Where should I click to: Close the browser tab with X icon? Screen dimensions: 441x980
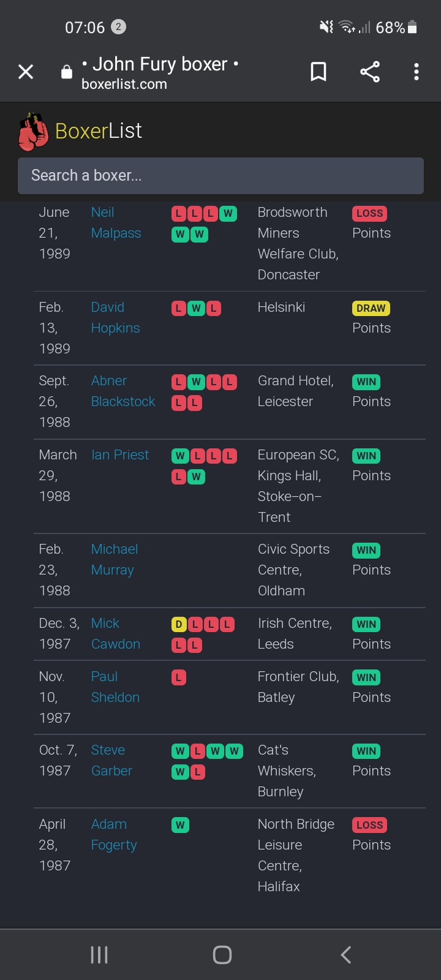(26, 72)
